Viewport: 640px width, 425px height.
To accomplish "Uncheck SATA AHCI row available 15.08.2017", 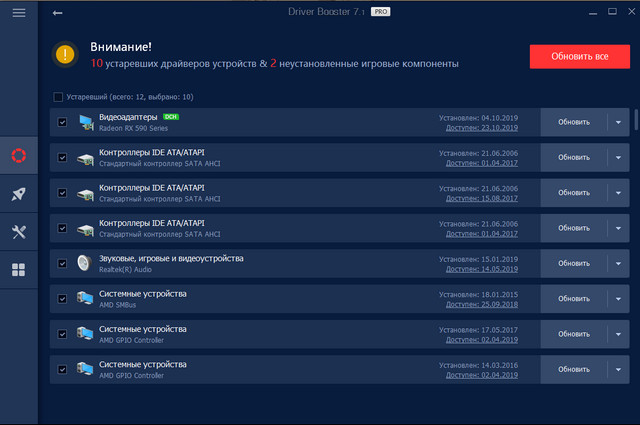I will click(62, 193).
